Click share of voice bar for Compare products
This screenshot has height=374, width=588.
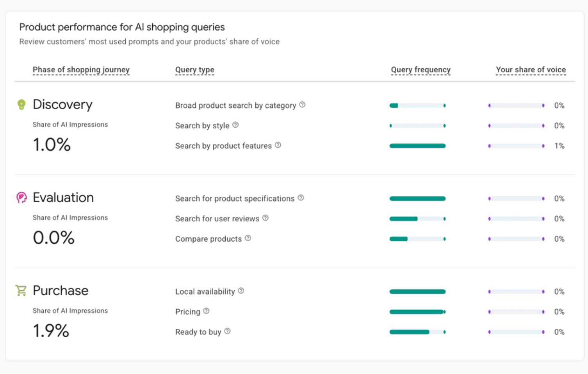coord(516,239)
